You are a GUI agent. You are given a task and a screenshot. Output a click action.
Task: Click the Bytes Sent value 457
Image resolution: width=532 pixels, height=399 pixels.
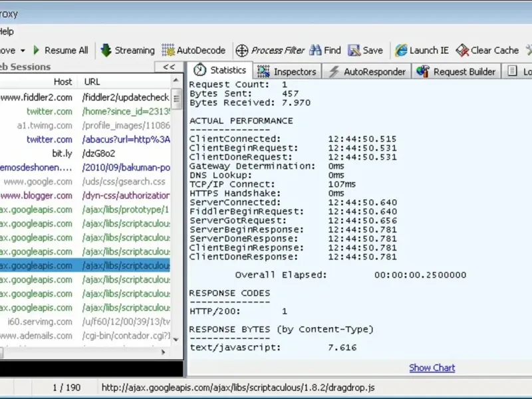click(x=291, y=94)
